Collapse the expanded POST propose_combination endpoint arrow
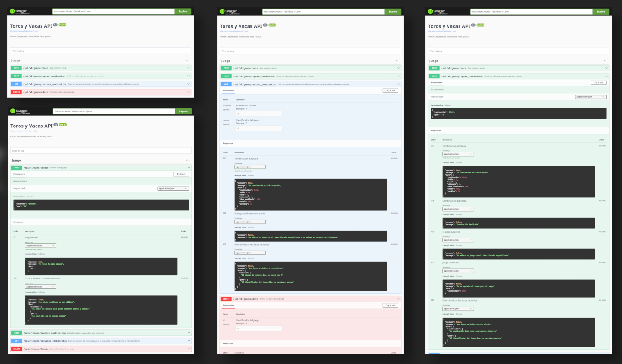 [606, 76]
